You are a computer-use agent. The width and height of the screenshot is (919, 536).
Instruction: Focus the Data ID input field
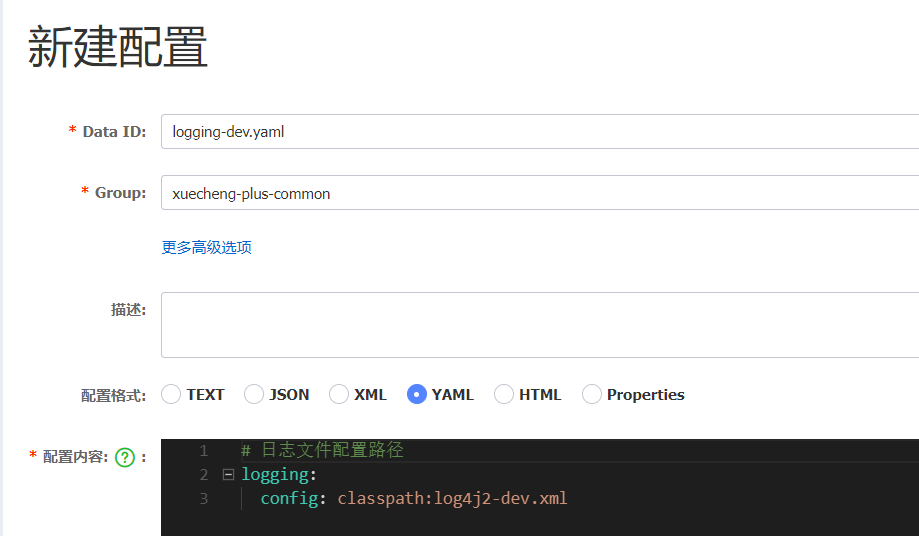[538, 132]
